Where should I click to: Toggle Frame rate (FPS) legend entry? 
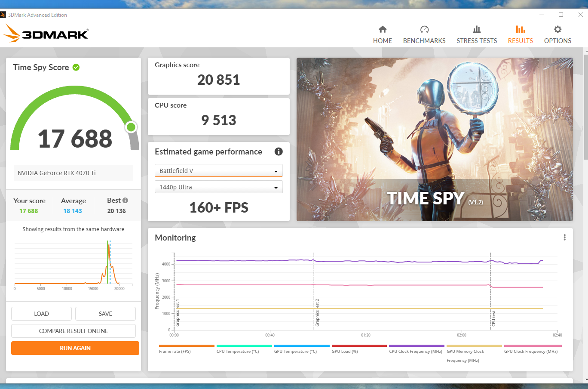click(186, 349)
